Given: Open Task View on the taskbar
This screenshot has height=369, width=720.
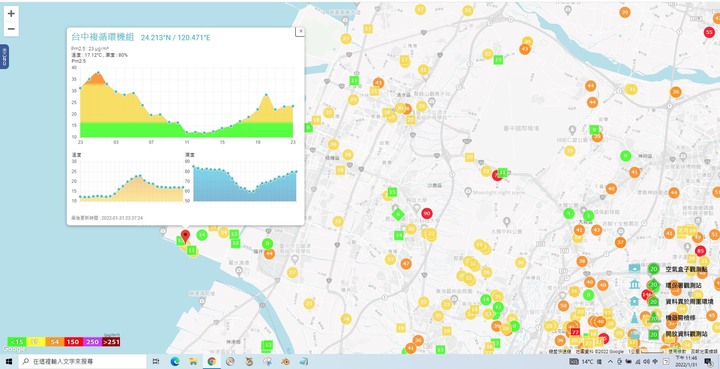Looking at the screenshot, I should [156, 362].
